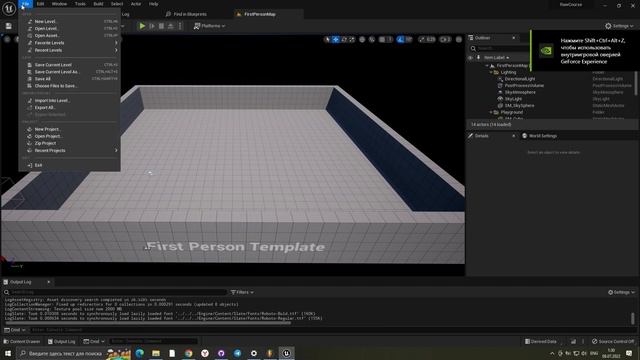
Task: Click the Output Log horizontal scrollbar
Action: tap(148, 323)
